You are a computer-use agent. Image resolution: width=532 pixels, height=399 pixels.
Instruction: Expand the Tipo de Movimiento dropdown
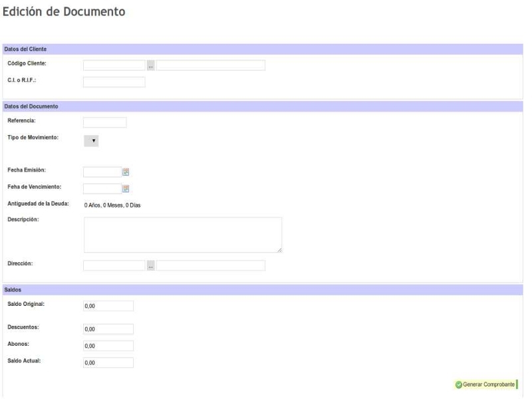91,140
